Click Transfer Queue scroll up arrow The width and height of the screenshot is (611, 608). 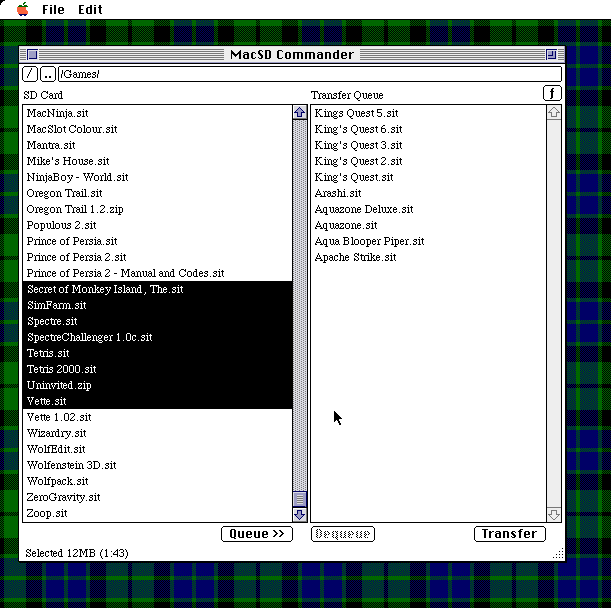pos(554,113)
